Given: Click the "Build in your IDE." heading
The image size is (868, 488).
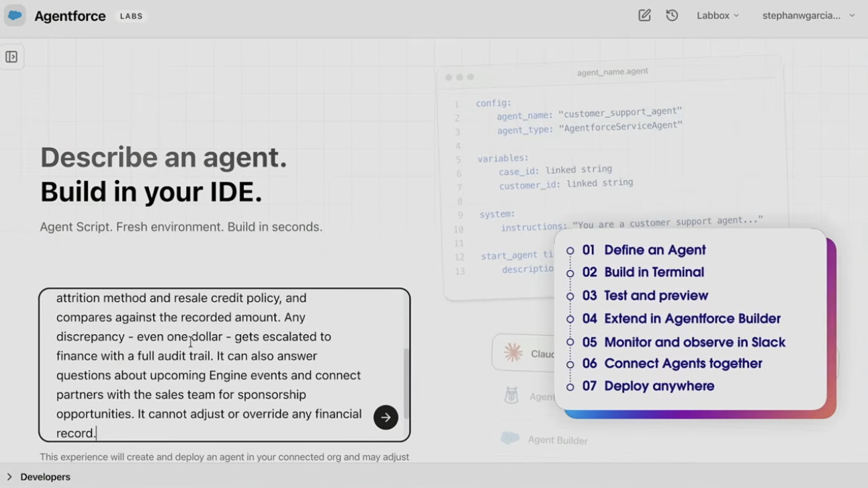Looking at the screenshot, I should coord(151,192).
